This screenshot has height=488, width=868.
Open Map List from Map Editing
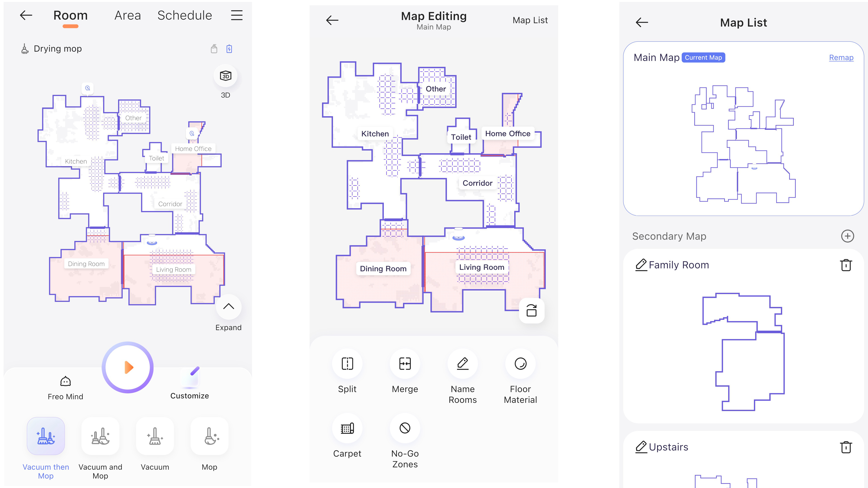[528, 20]
